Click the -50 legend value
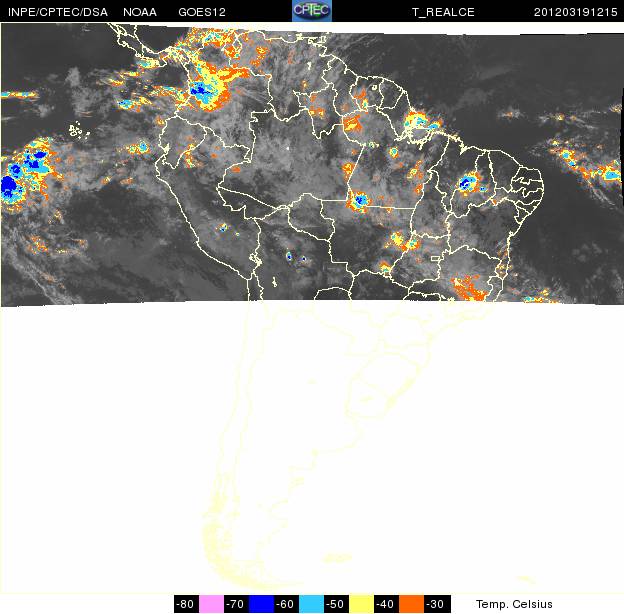This screenshot has width=624, height=614. [336, 604]
